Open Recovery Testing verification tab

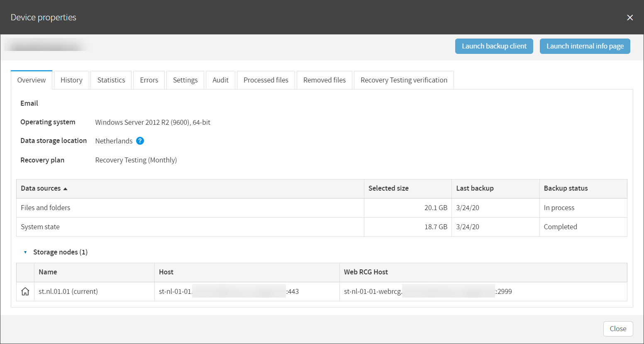point(404,80)
